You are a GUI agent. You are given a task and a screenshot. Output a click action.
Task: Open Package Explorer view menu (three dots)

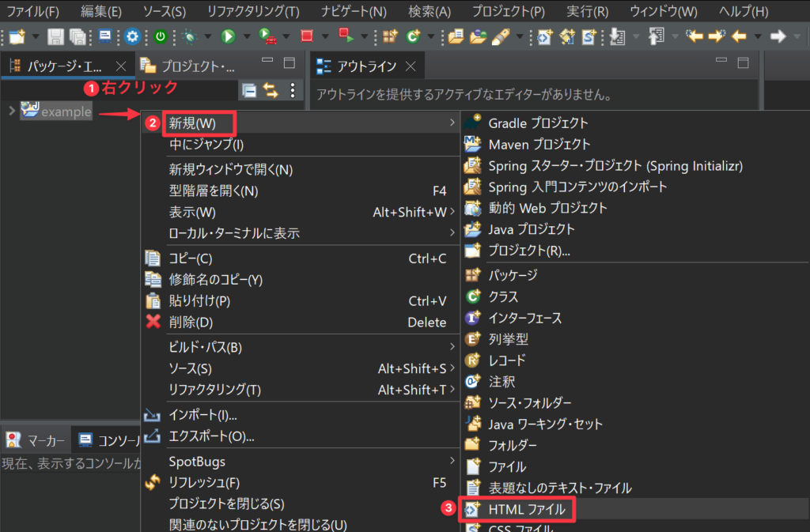pyautogui.click(x=293, y=91)
